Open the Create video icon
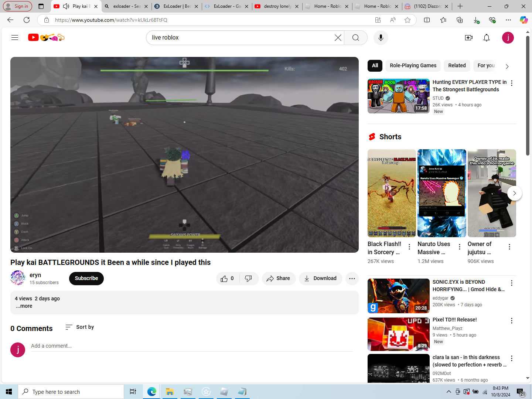 [469, 38]
